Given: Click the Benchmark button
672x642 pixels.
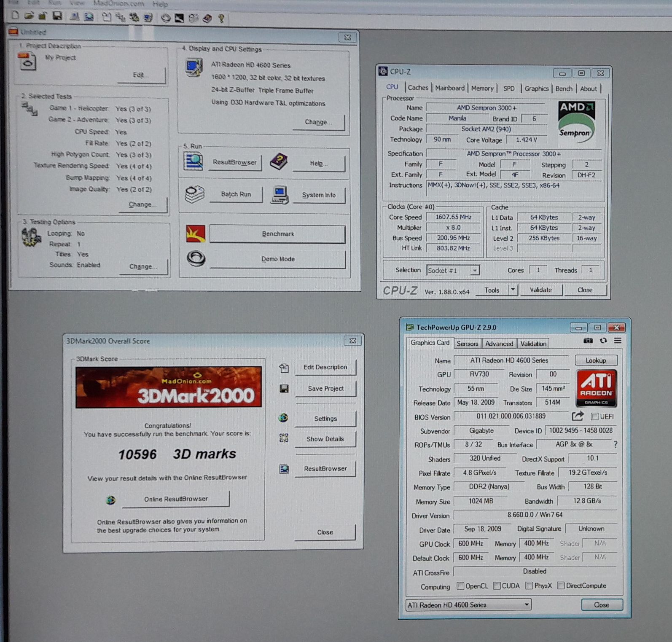Looking at the screenshot, I should pyautogui.click(x=277, y=234).
